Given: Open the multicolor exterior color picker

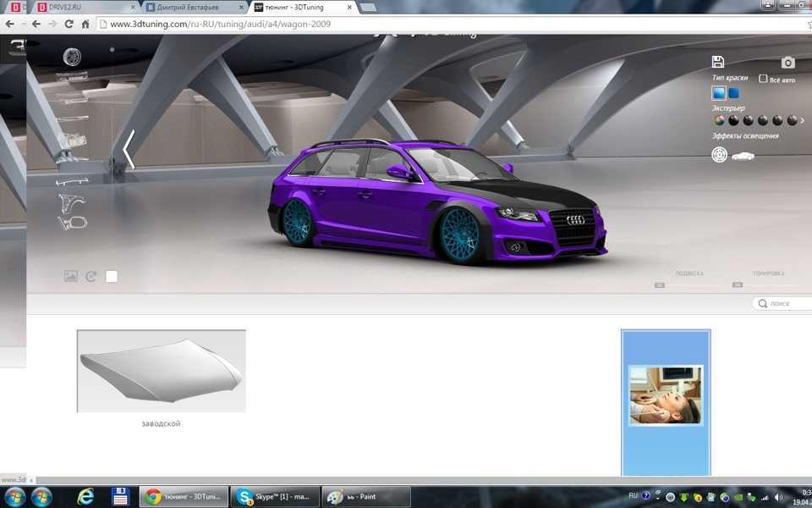Looking at the screenshot, I should point(719,121).
